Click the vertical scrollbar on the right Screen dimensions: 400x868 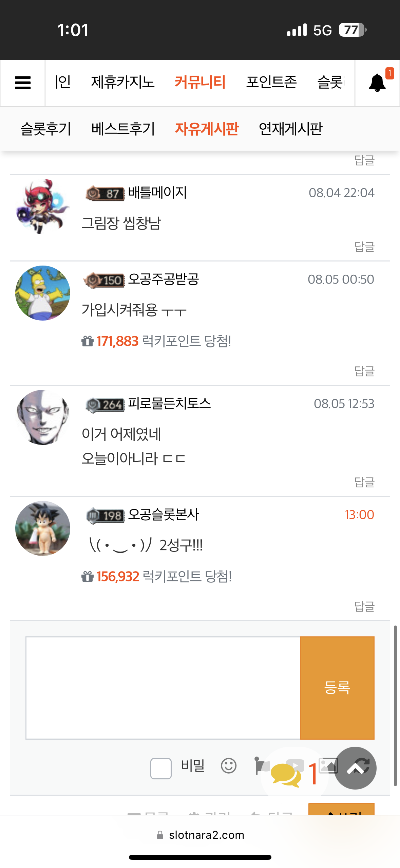point(395,706)
